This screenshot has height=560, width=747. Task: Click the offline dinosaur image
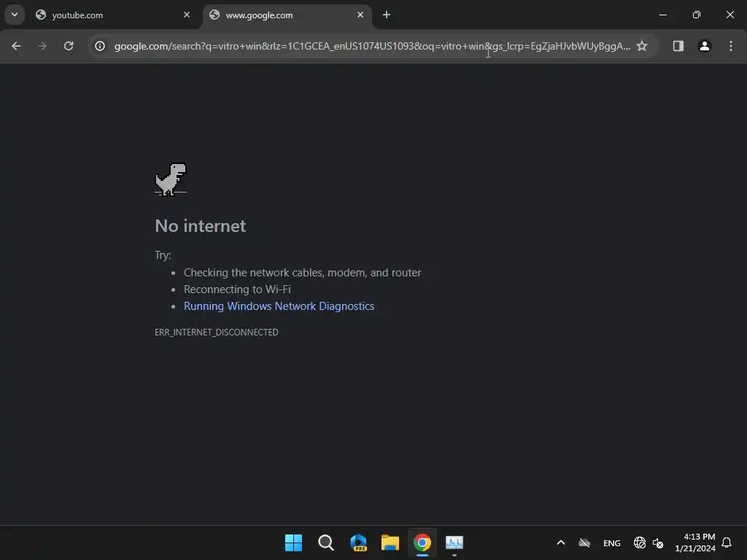pos(171,179)
